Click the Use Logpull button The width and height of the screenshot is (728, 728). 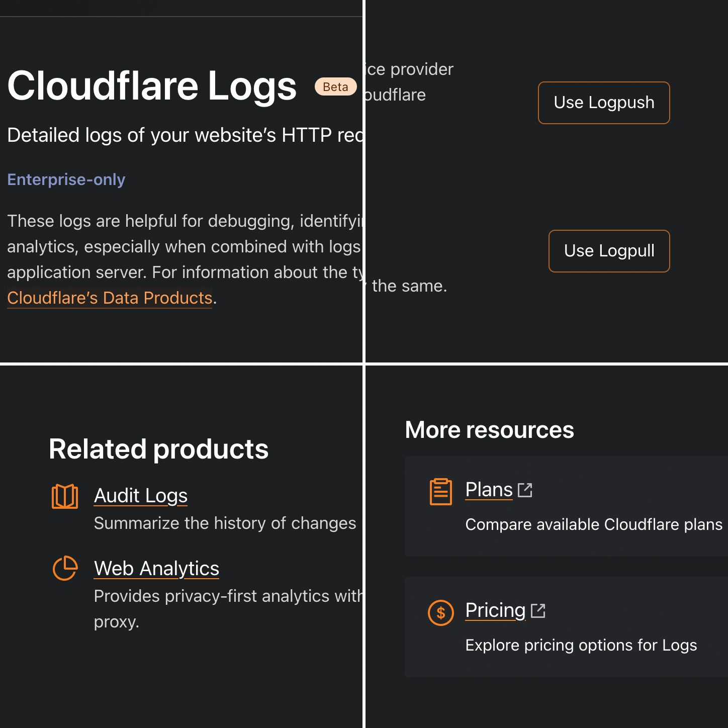click(609, 251)
